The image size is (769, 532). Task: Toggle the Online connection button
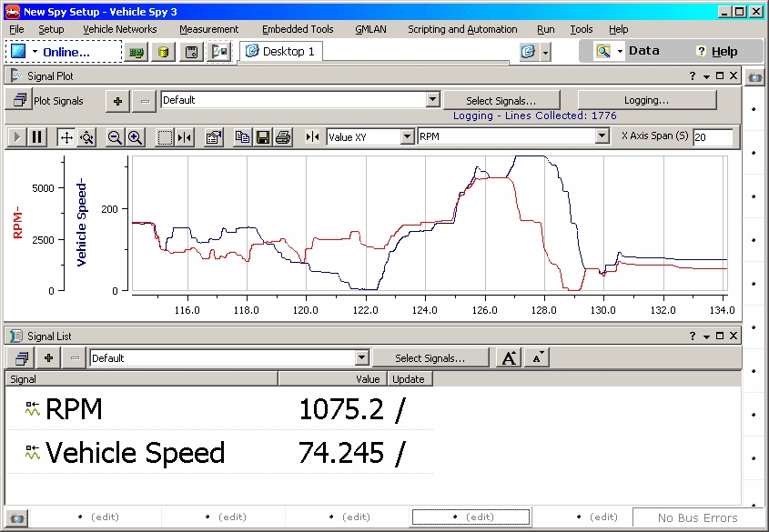pyautogui.click(x=64, y=52)
